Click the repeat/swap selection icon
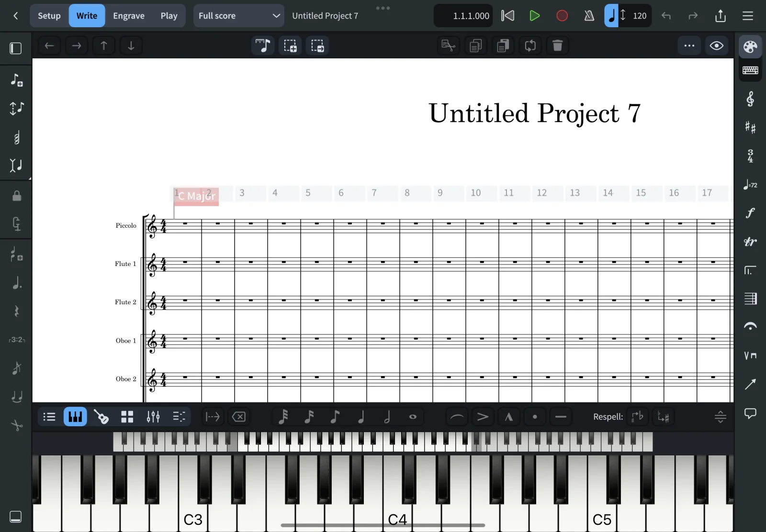Screen dimensions: 766x532 530,46
